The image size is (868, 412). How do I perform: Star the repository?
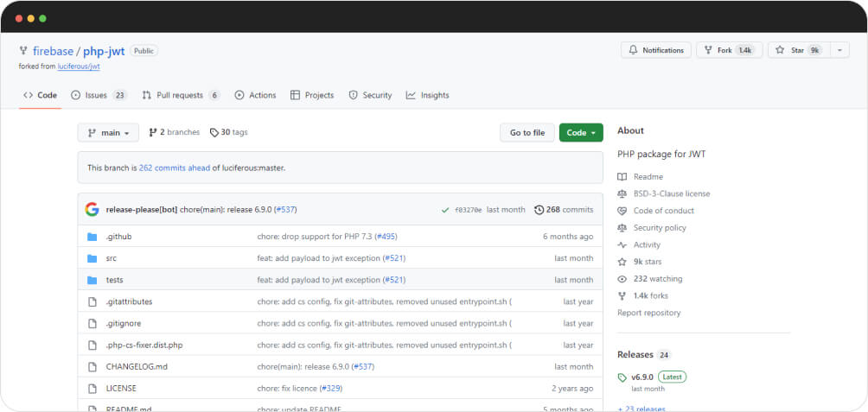799,50
